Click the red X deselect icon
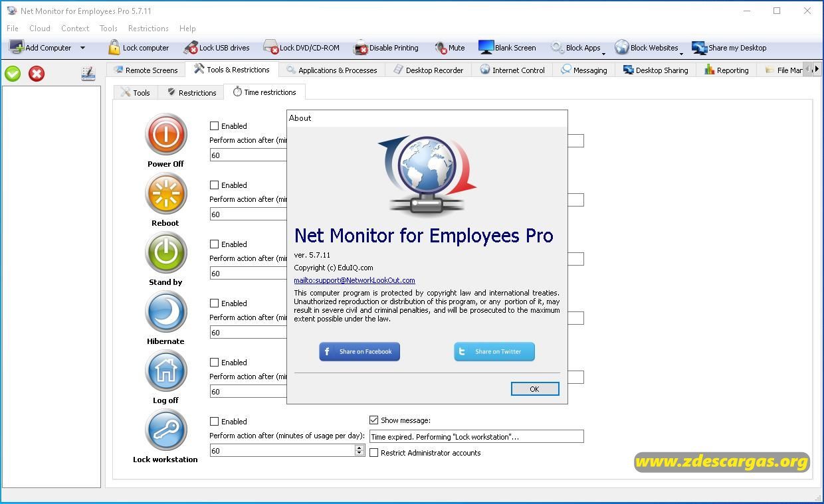 37,74
